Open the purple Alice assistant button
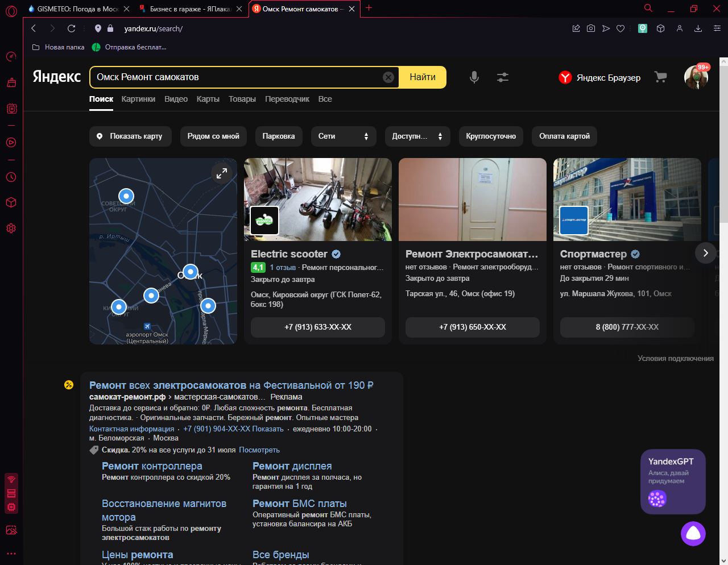 pyautogui.click(x=693, y=534)
